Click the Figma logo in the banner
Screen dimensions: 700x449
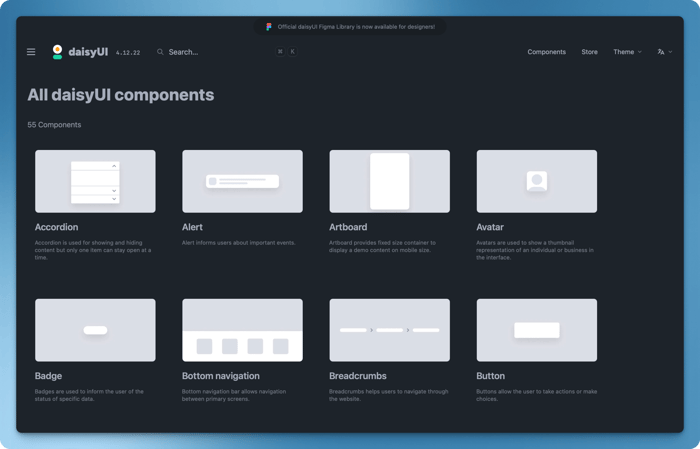(x=269, y=27)
